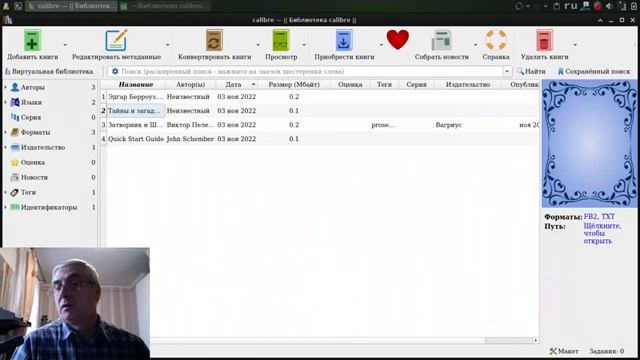Open FB2 format link
640x360 pixels.
point(590,217)
